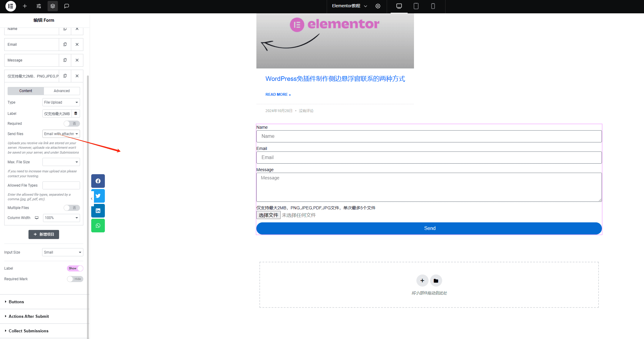Click the 2024年10月28日 post date
Screen dimensions: 644x339
(279, 111)
